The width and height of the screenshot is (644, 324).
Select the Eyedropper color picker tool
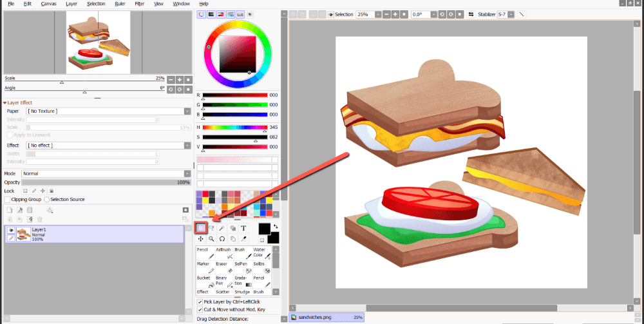click(x=243, y=239)
